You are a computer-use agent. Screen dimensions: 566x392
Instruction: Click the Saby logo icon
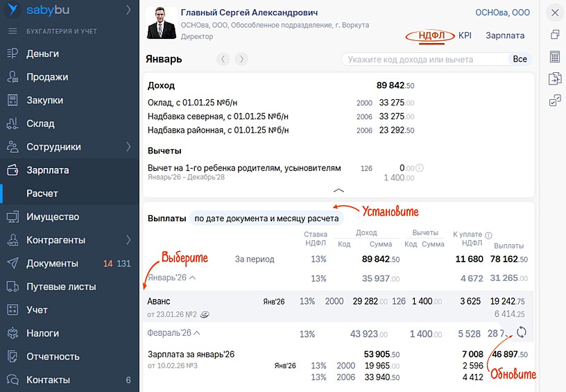pos(12,10)
